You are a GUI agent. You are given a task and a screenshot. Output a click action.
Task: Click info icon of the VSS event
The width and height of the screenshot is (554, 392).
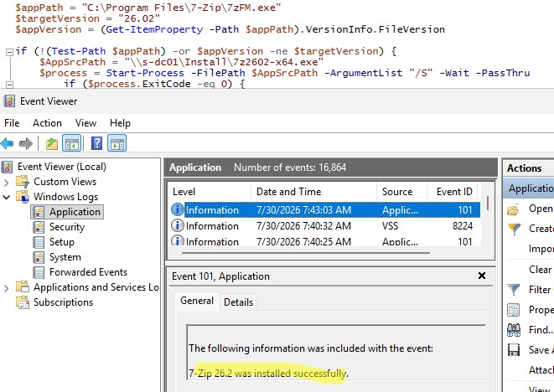(x=178, y=225)
